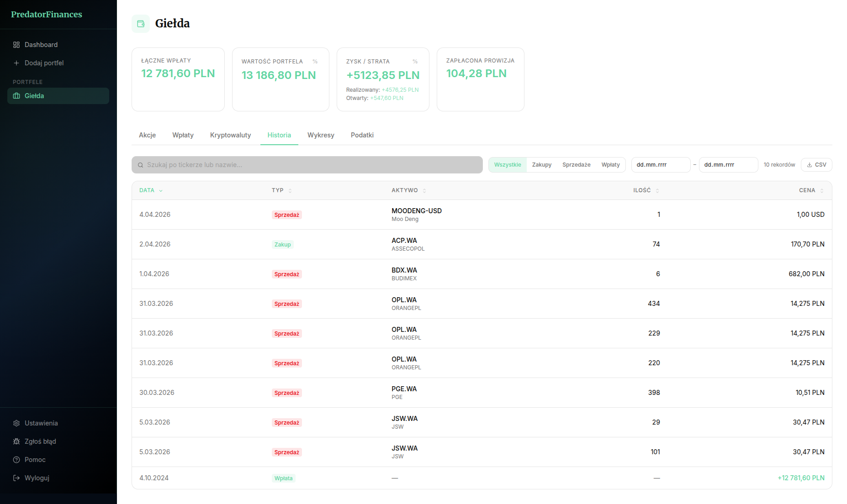Enable the Sprzedaże transaction filter

[576, 165]
